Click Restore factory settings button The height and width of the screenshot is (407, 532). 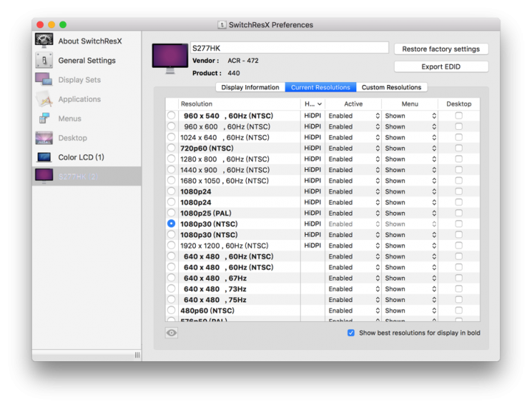(441, 49)
